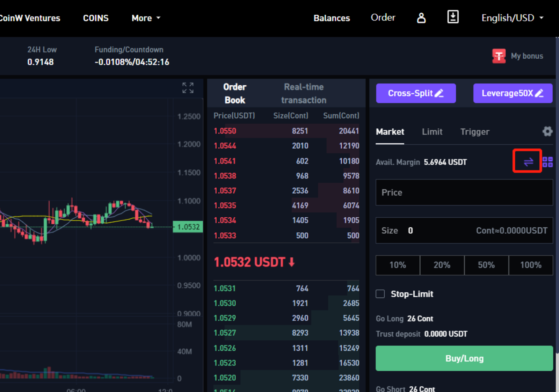Set order size to 10%

(x=398, y=265)
